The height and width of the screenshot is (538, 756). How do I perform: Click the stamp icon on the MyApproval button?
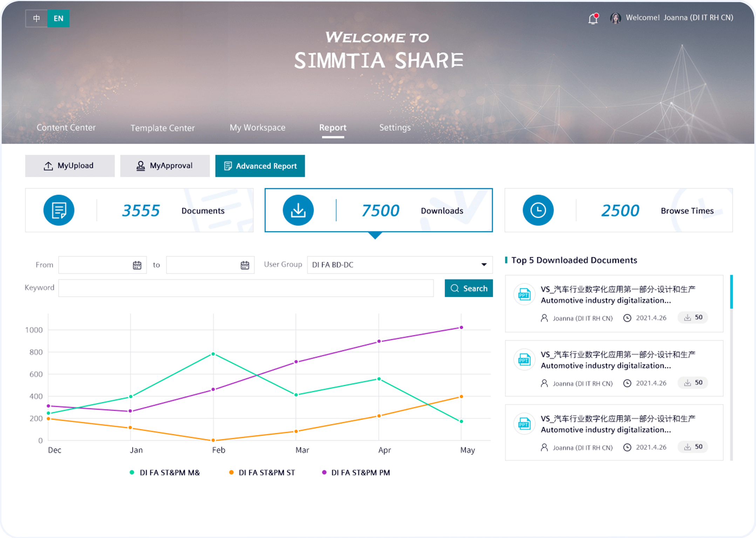pos(141,165)
